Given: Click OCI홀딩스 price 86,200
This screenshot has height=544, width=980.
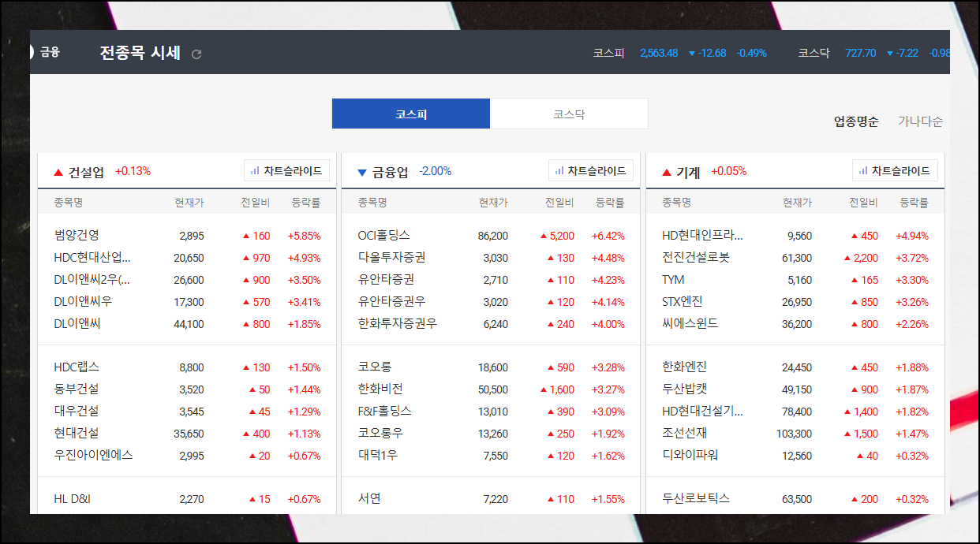Looking at the screenshot, I should (x=493, y=236).
